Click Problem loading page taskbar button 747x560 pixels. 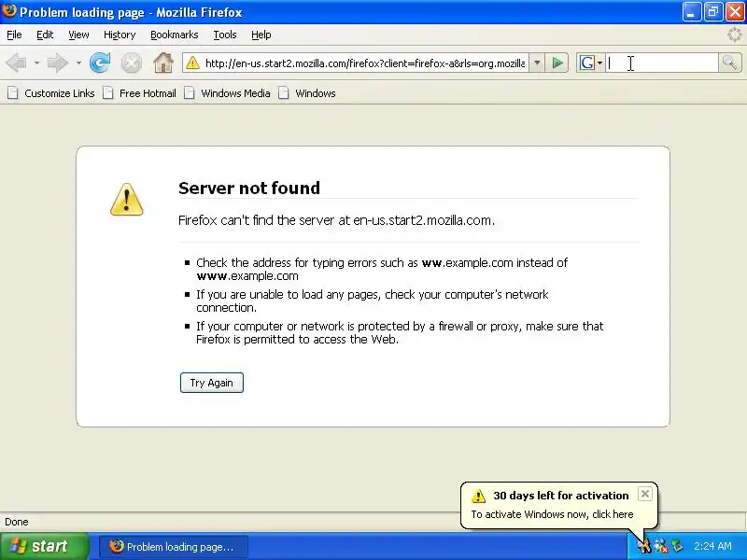[174, 547]
